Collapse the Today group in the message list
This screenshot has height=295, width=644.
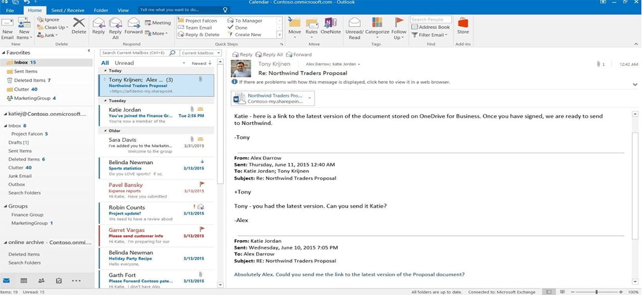104,71
